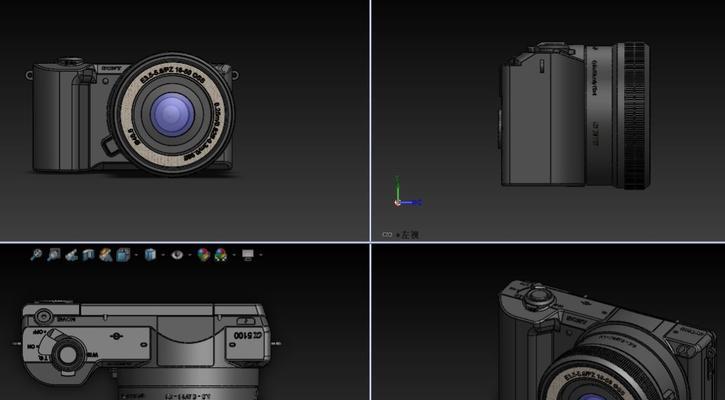Open View Settings monitor icon
725x400 pixels.
click(x=248, y=255)
